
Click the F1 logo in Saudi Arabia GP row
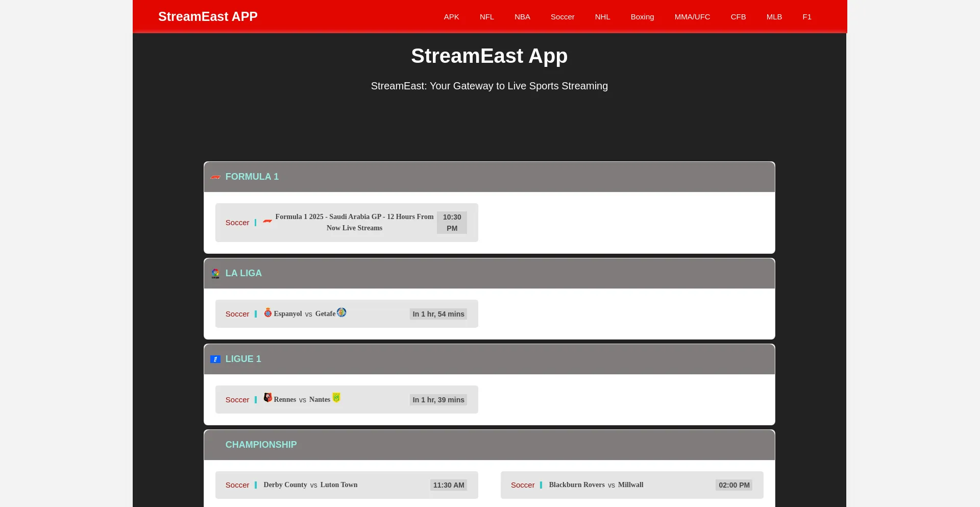click(267, 222)
